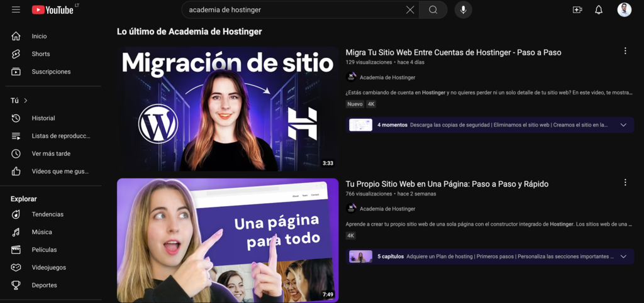This screenshot has width=644, height=303.
Task: Open Tu Propio Sitio Web video title
Action: [x=447, y=184]
